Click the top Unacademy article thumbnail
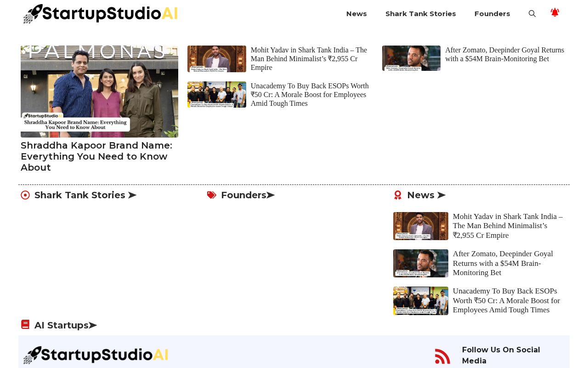 (217, 94)
